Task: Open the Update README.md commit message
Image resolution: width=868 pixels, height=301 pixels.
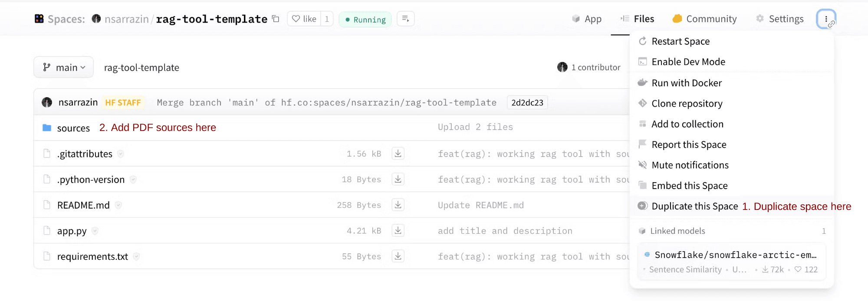Action: coord(480,205)
